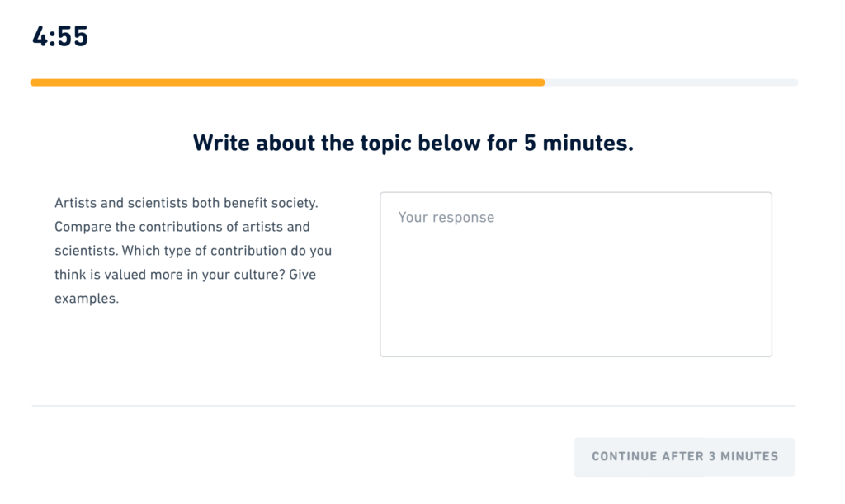The width and height of the screenshot is (845, 504).
Task: Click the word "CONTINUE" on the bottom button
Action: tap(630, 456)
